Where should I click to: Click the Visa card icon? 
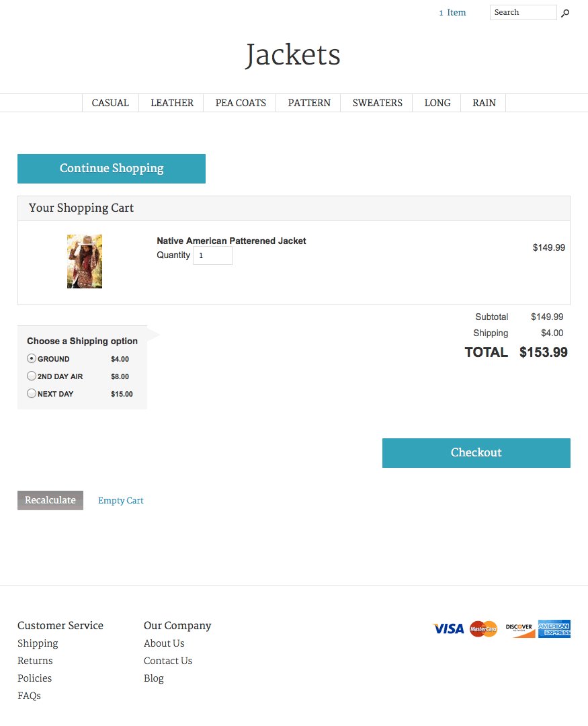448,629
